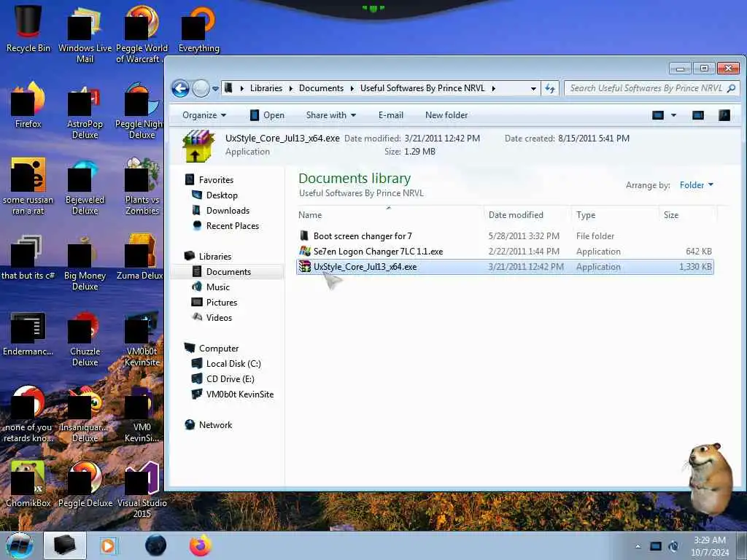Click Libraries in the address breadcrumb
This screenshot has height=560, width=747.
(x=266, y=88)
